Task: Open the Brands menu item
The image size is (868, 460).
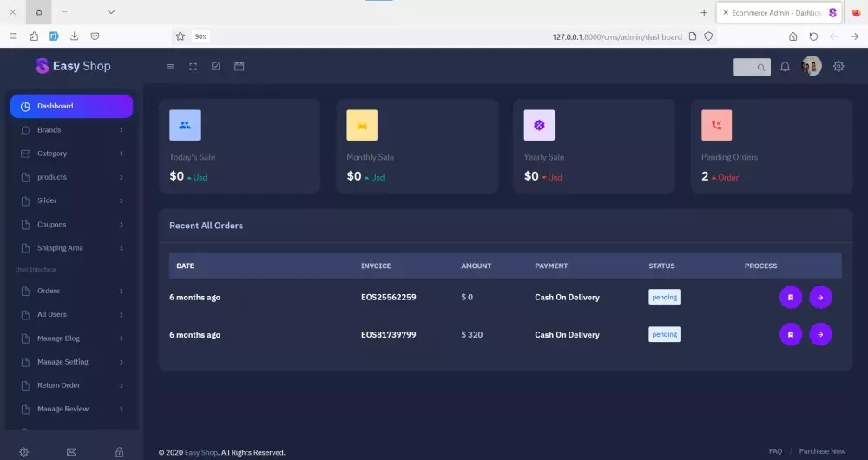Action: pyautogui.click(x=71, y=130)
